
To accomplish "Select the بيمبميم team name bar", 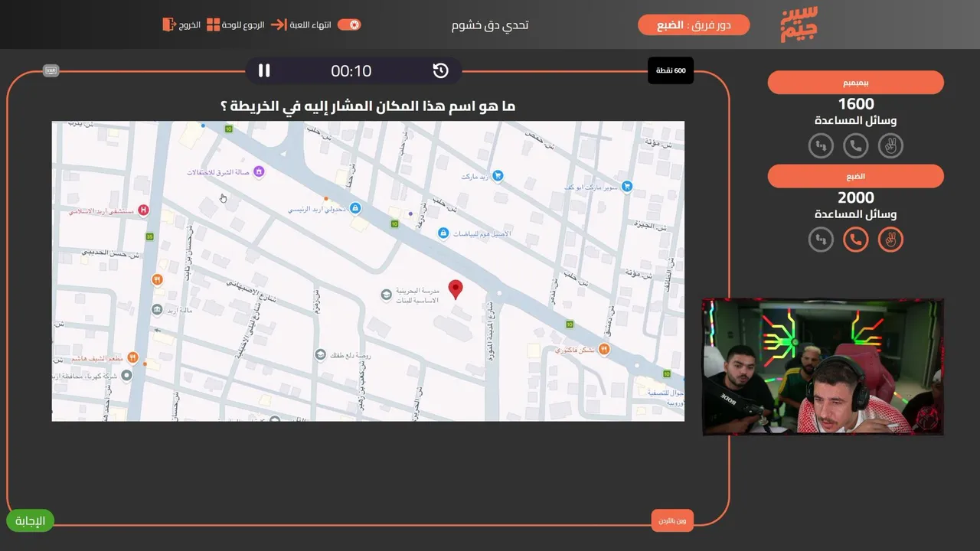I will click(x=856, y=83).
